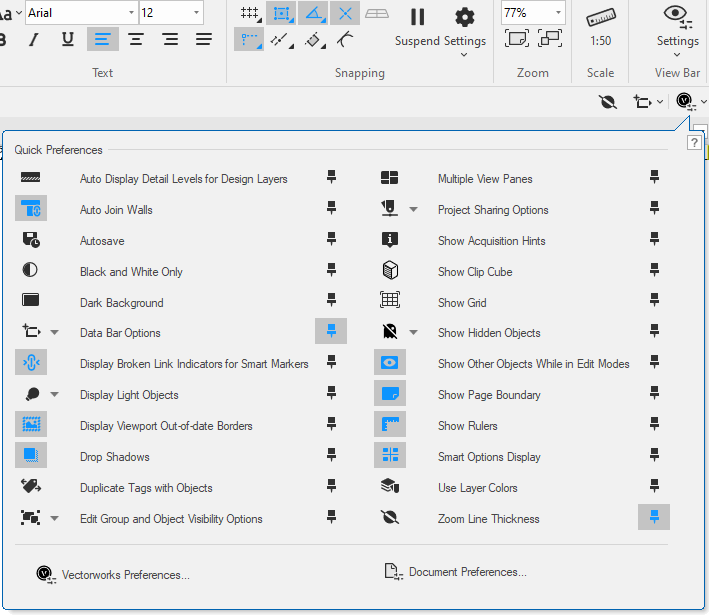Toggle the Show Grid icon
Screen dimensions: 709x616
coord(390,301)
